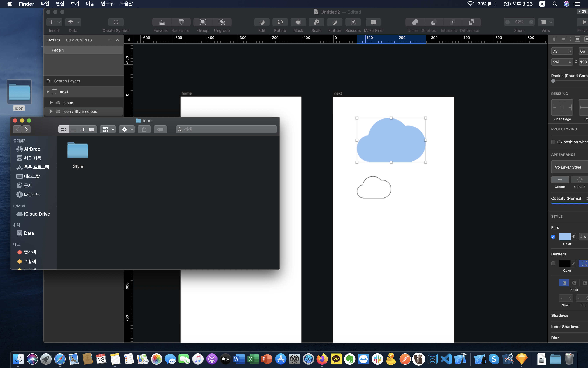
Task: Click the Borders black color swatch
Action: [564, 263]
